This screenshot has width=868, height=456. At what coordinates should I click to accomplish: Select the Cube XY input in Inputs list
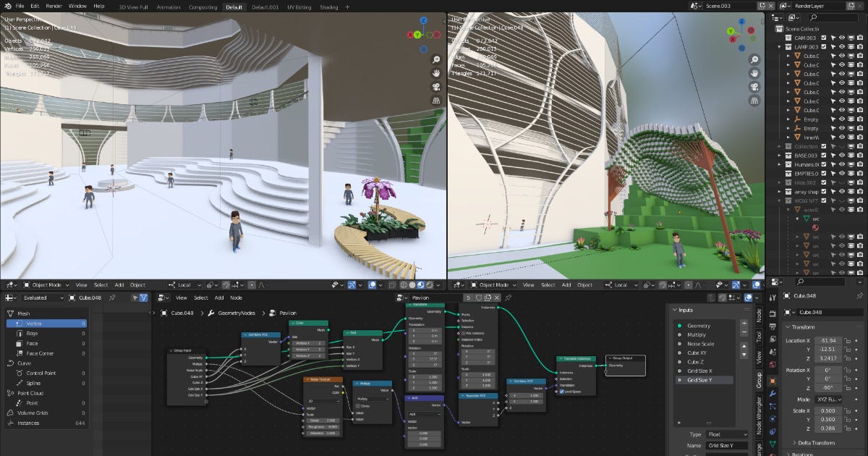tap(705, 352)
